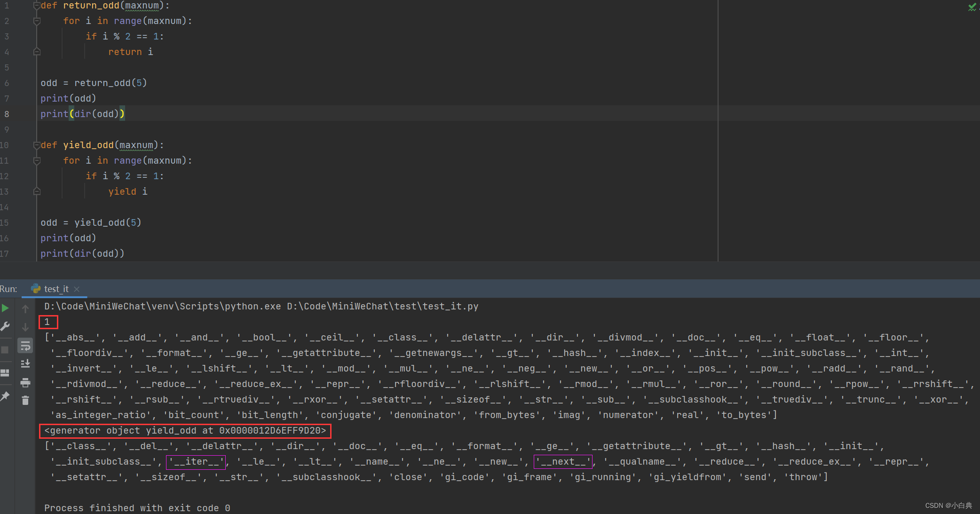Click 'gi_yieldfrom' in the console output
980x514 pixels.
pyautogui.click(x=687, y=477)
